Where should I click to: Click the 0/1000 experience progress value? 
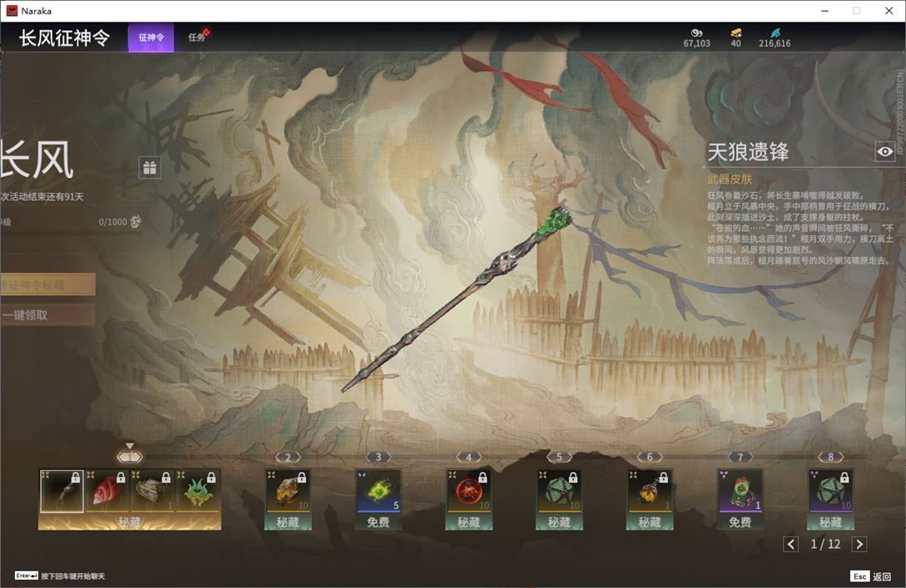pyautogui.click(x=112, y=222)
